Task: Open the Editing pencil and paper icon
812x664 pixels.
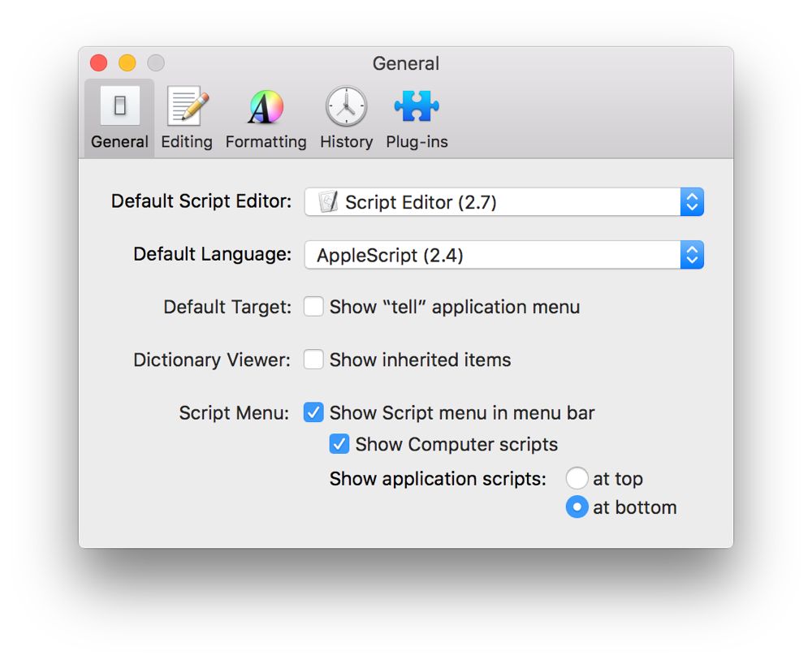Action: click(x=187, y=106)
